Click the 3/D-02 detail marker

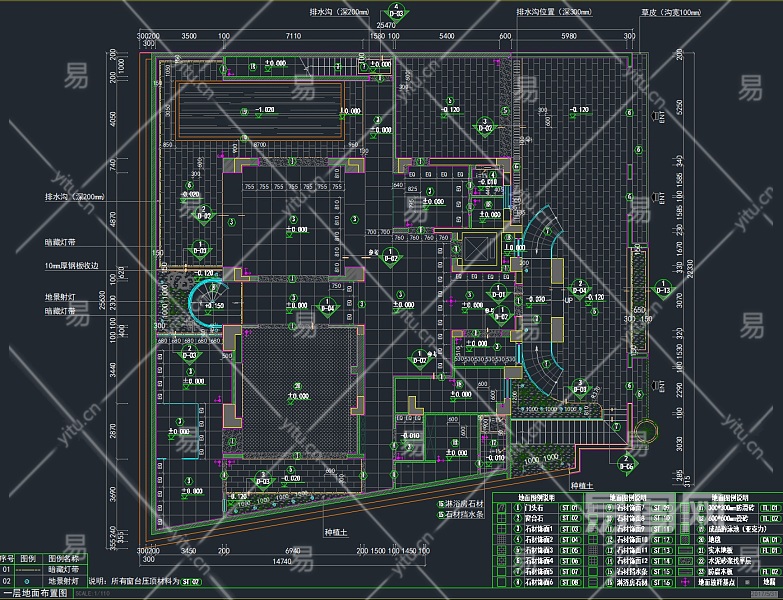[x=485, y=125]
